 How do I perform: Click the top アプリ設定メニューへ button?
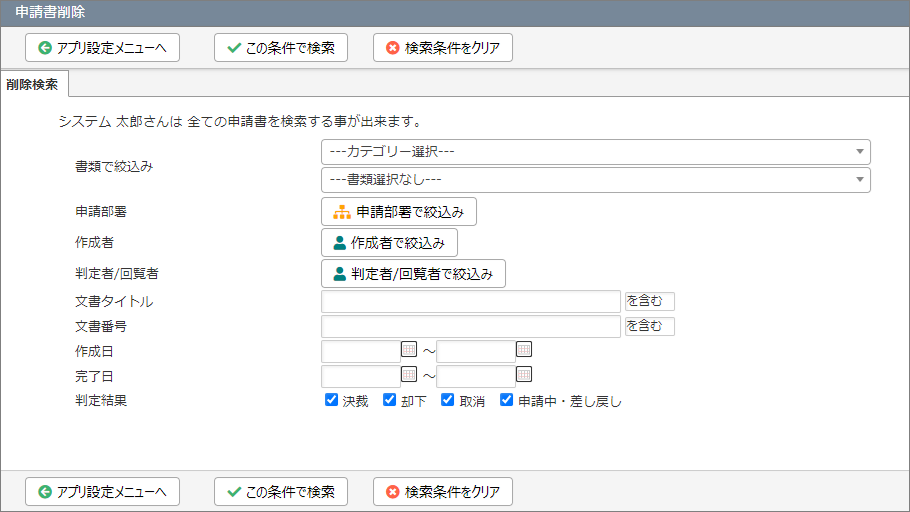[102, 48]
